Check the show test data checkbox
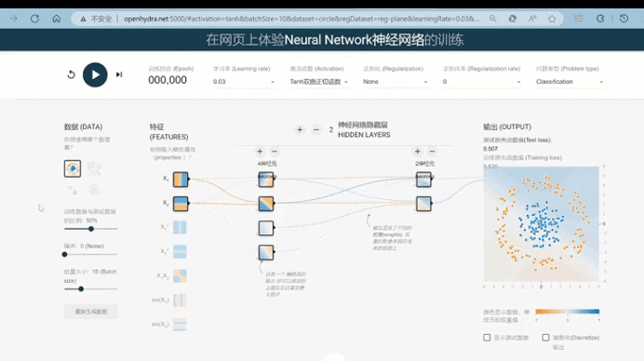 click(487, 338)
